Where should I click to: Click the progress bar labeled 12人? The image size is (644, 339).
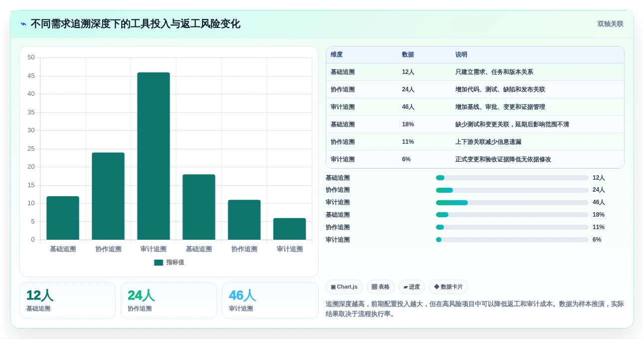pyautogui.click(x=512, y=178)
